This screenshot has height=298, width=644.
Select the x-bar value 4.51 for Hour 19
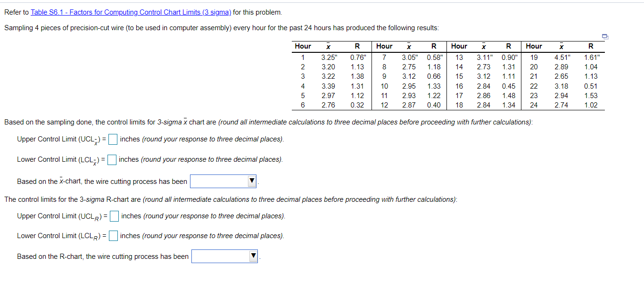[x=561, y=57]
